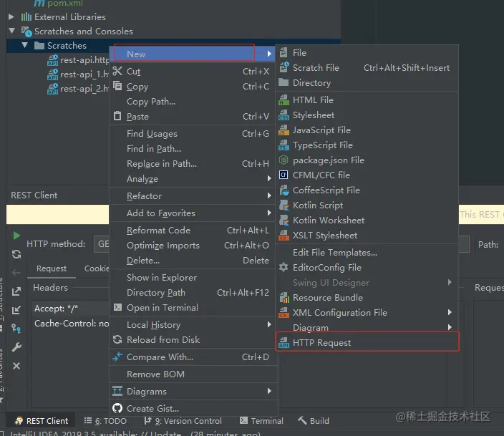Select Edit File Templates entry
Screen dimensions: 504x436
367,253
